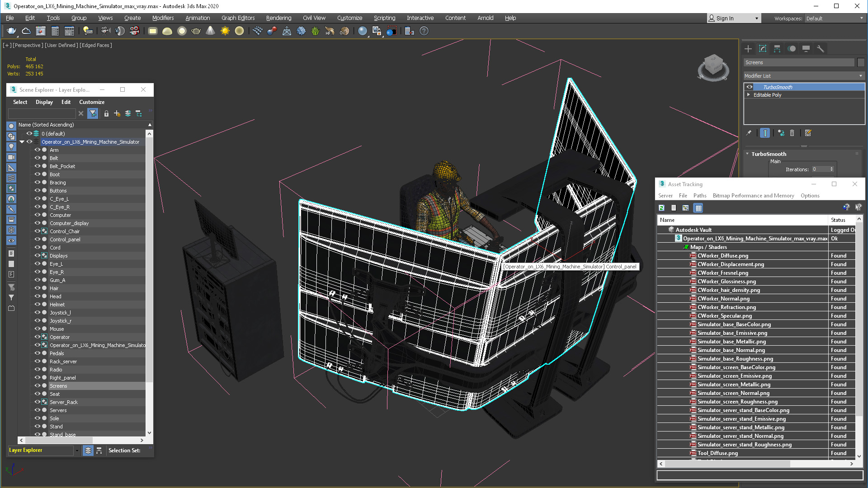Click the [User Defined] viewport label
Viewport: 868px width, 488px height.
(61, 45)
